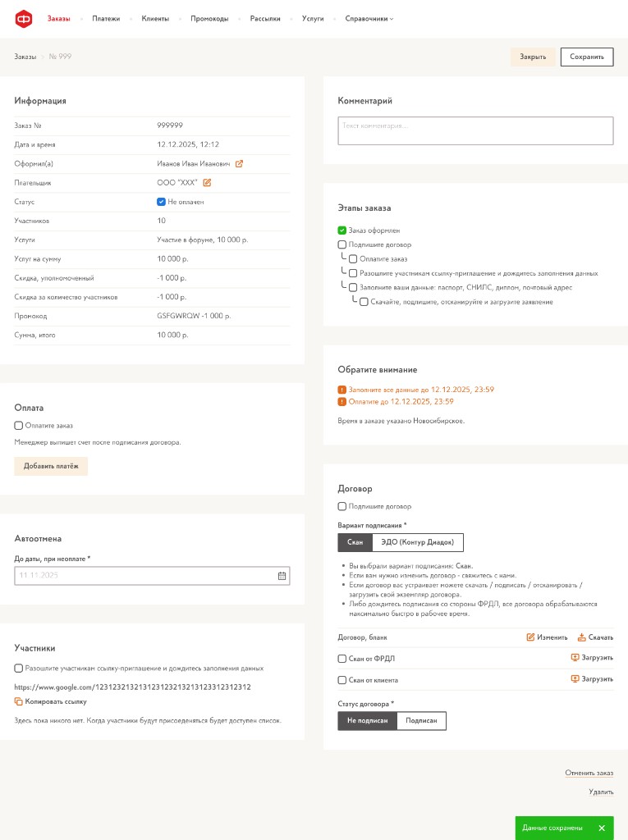Click the Закрыть button
628x840 pixels.
pyautogui.click(x=533, y=57)
